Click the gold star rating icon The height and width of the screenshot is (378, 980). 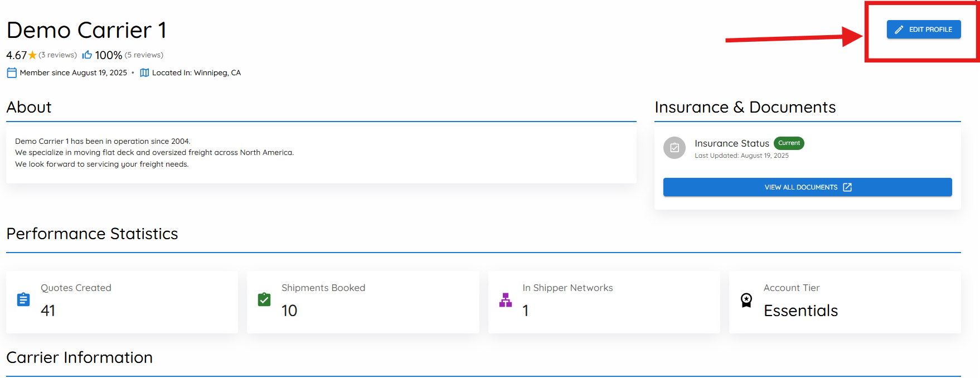pos(32,55)
